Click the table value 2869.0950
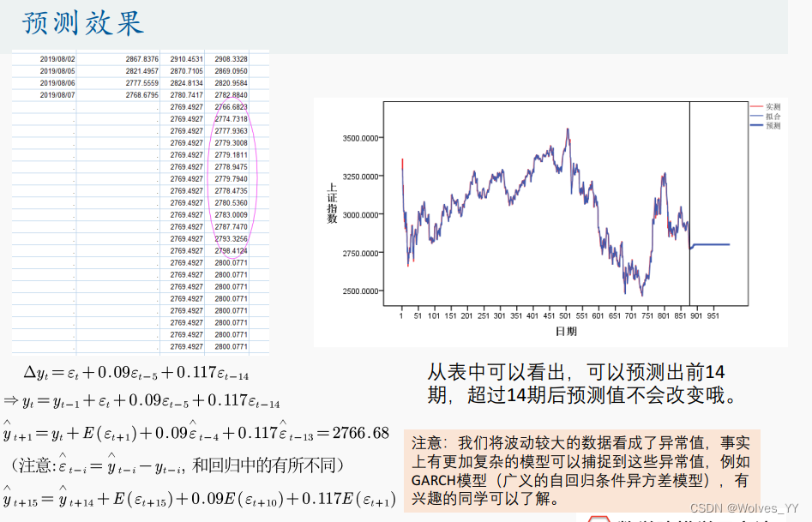The width and height of the screenshot is (812, 522). tap(231, 71)
